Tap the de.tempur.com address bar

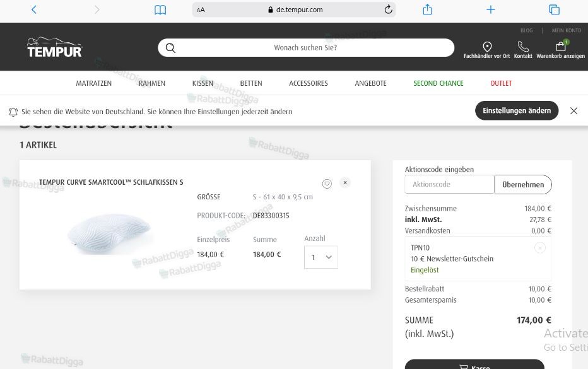[294, 9]
